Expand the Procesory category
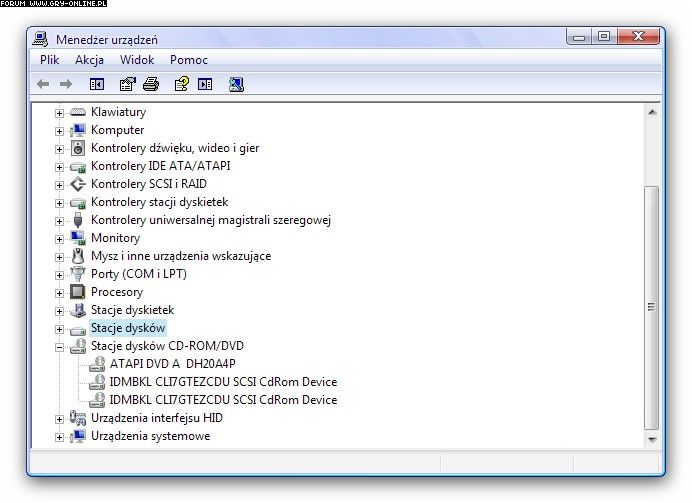This screenshot has width=692, height=503. click(60, 293)
